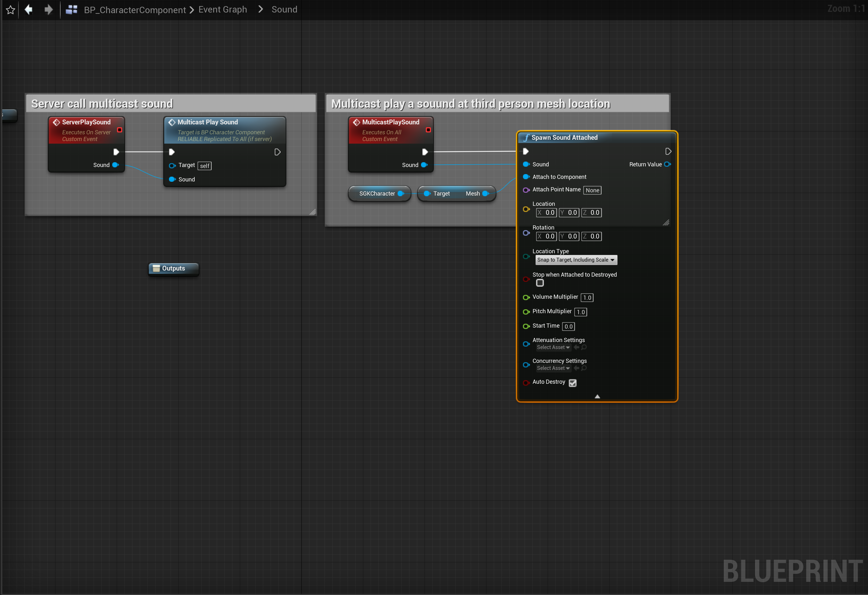This screenshot has height=595, width=868.
Task: Open Attenuation Settings Select Asset dropdown
Action: coord(553,348)
